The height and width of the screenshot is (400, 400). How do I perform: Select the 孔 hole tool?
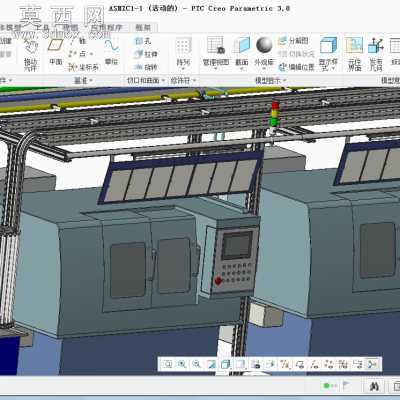pyautogui.click(x=143, y=41)
